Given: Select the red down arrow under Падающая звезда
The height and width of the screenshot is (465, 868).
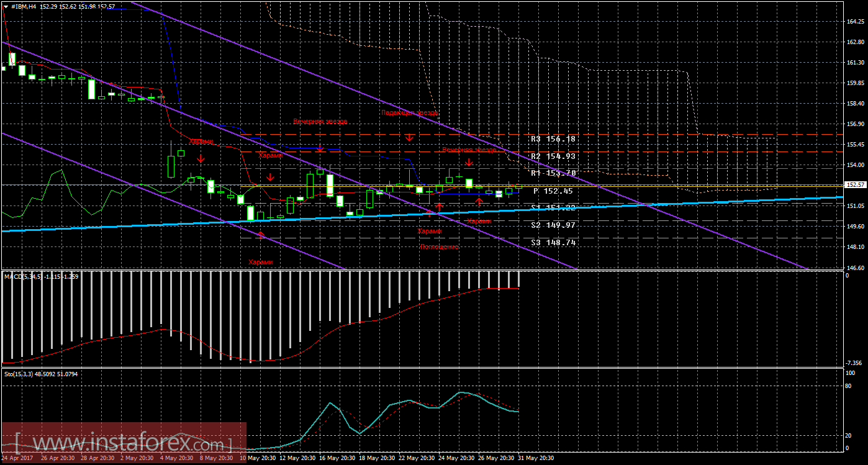Looking at the screenshot, I should (x=409, y=137).
